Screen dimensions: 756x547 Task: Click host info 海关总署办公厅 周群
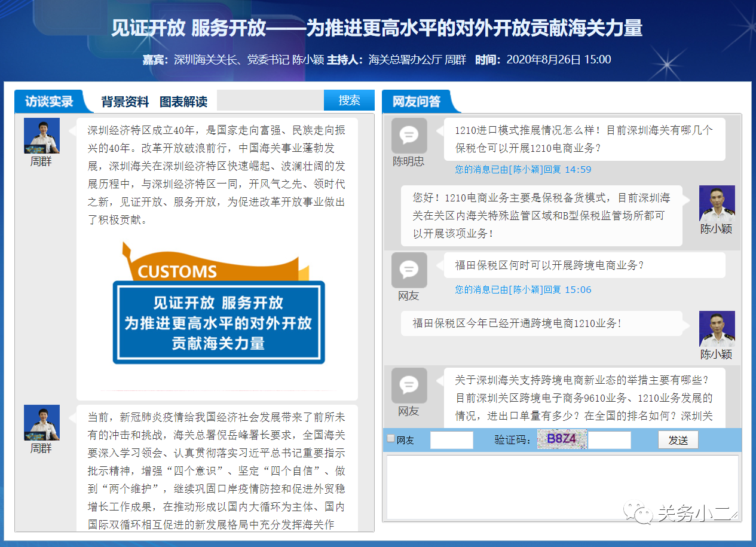point(417,59)
